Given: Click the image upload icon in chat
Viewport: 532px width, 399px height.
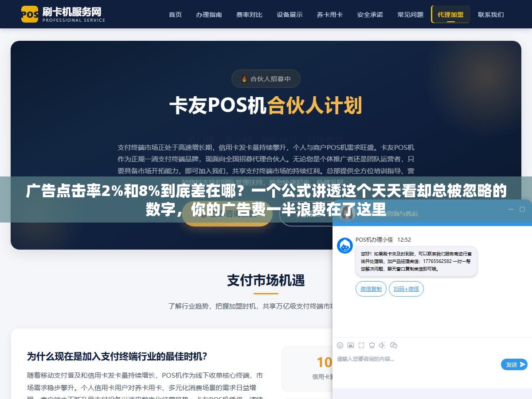Looking at the screenshot, I should click(x=351, y=345).
